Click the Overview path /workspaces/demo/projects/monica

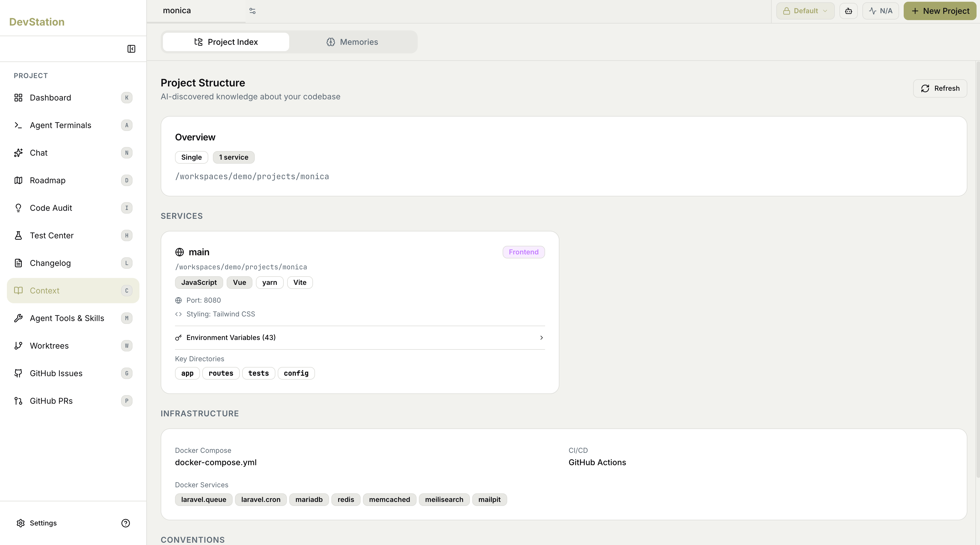click(x=252, y=176)
